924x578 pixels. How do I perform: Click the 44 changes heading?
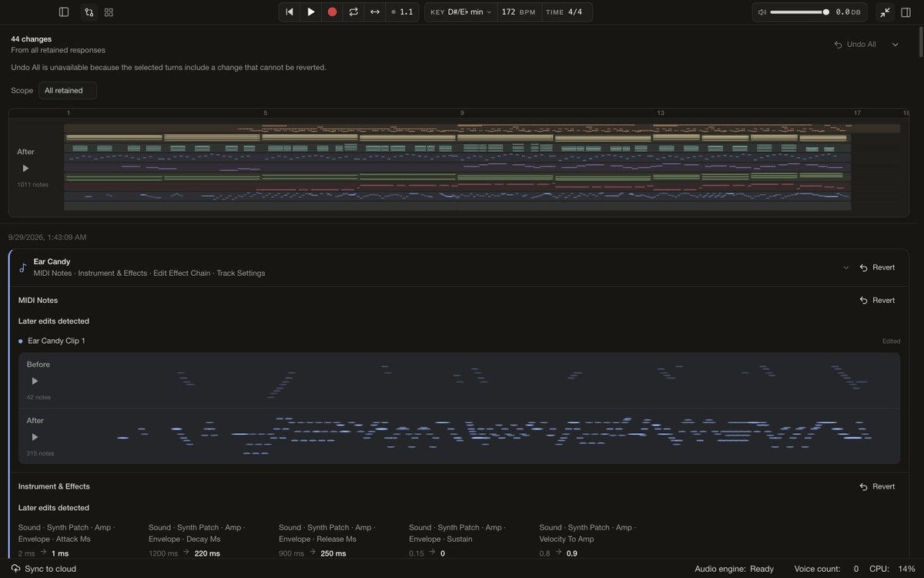[x=32, y=39]
